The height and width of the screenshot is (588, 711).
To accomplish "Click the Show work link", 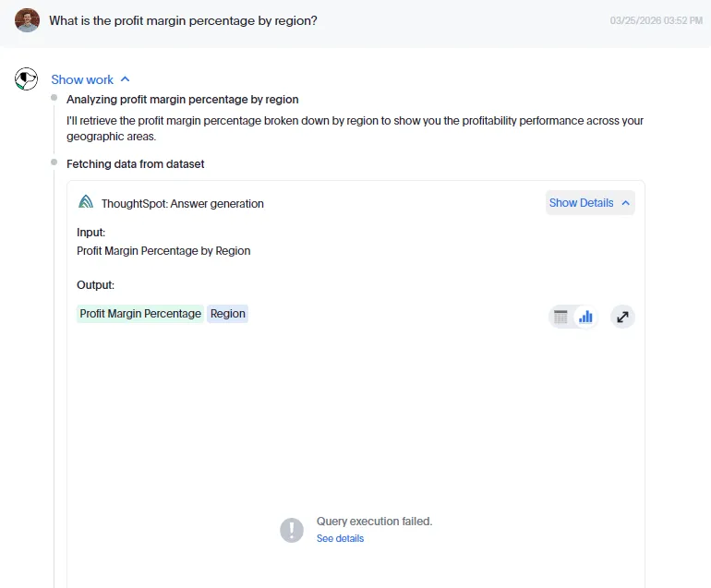I will 82,80.
